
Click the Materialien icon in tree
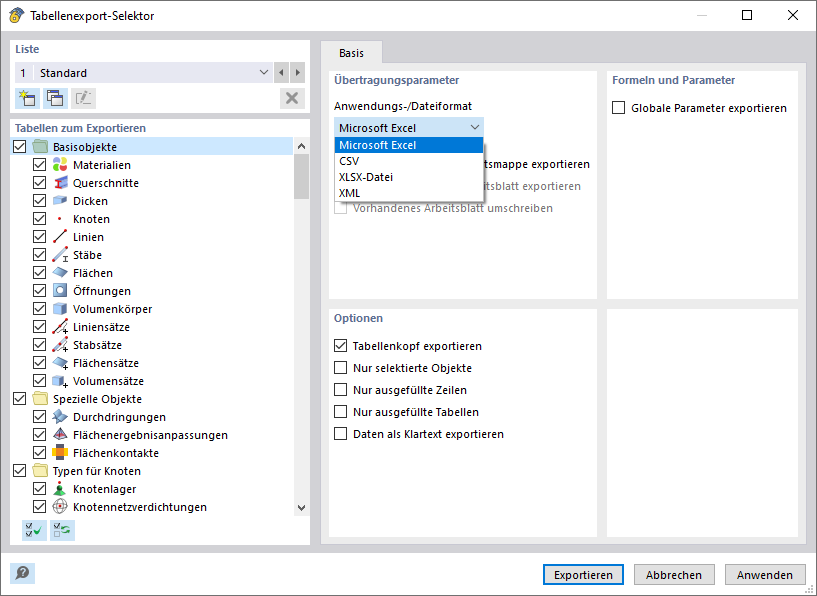[x=60, y=165]
